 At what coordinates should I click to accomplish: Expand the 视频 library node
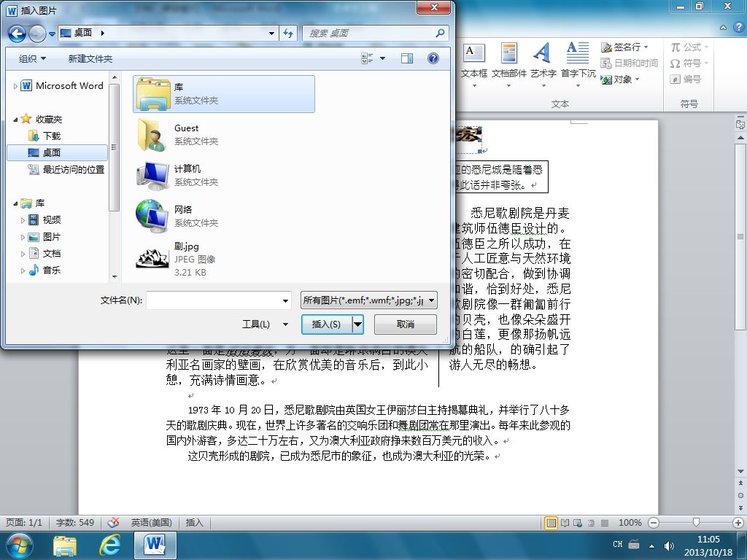23,220
